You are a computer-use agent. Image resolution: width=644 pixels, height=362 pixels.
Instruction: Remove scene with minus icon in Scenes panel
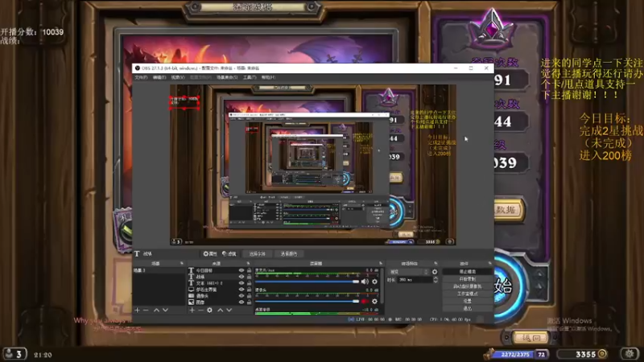[146, 311]
